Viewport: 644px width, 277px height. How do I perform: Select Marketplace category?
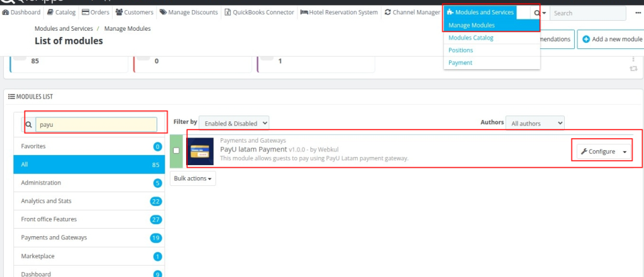89,256
